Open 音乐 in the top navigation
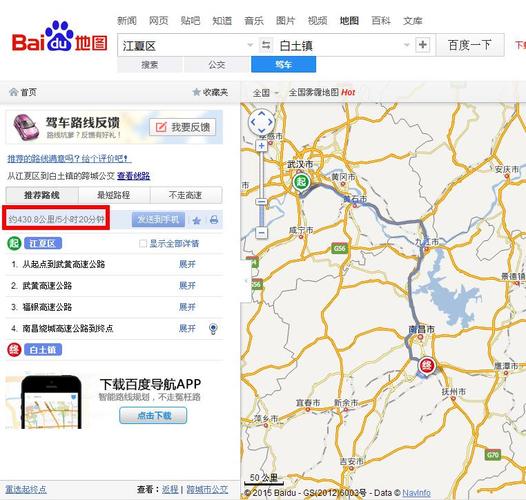This screenshot has height=500, width=526. click(x=254, y=21)
